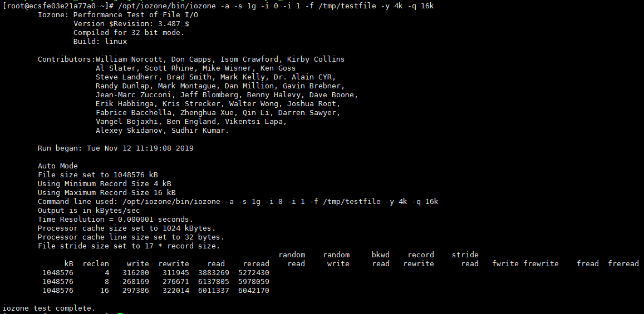Screen dimensions: 644x314
Task: Click the reread value 6042170
Action: [x=253, y=291]
